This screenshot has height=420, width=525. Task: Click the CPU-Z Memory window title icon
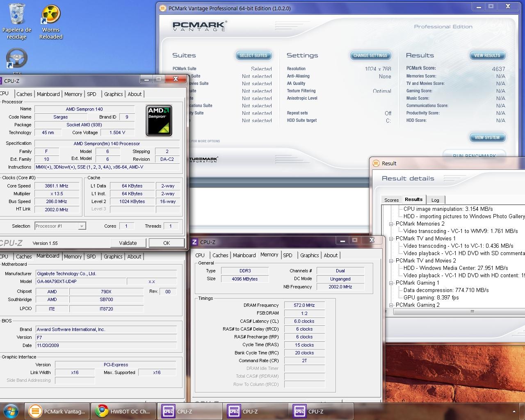pos(195,242)
